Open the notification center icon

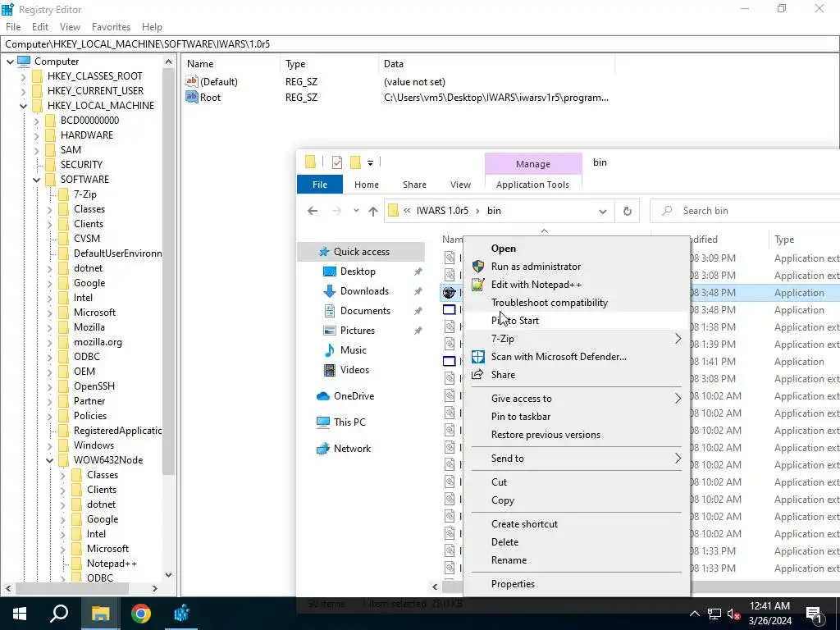(x=814, y=614)
